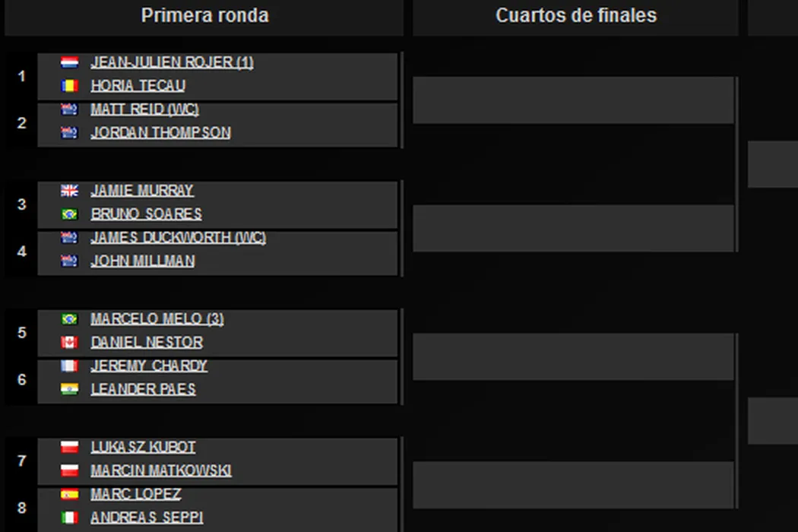Select the topmost empty quarterfinal slot
This screenshot has width=798, height=532.
pyautogui.click(x=573, y=100)
